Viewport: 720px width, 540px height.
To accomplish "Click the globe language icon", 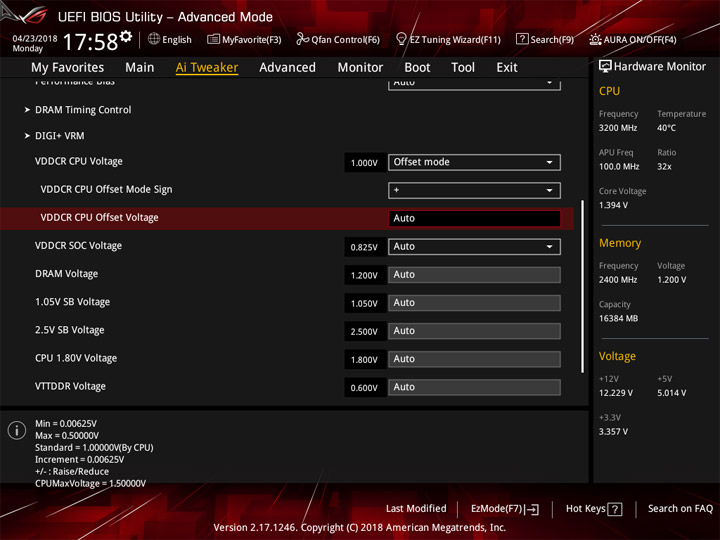I will 154,39.
